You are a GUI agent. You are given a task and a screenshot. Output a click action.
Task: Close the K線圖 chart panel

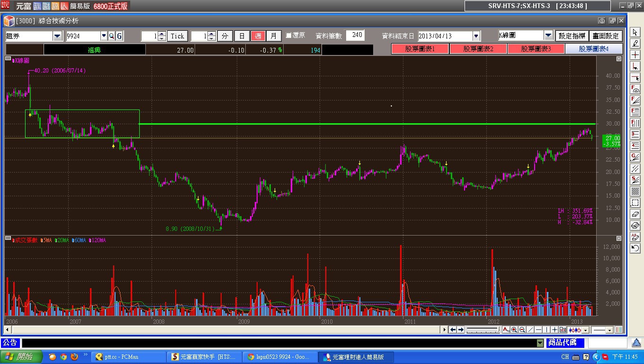618,59
